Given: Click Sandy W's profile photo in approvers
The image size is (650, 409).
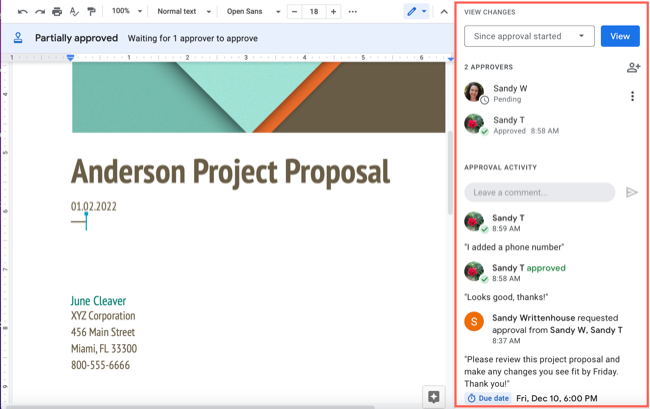Looking at the screenshot, I should pos(474,92).
